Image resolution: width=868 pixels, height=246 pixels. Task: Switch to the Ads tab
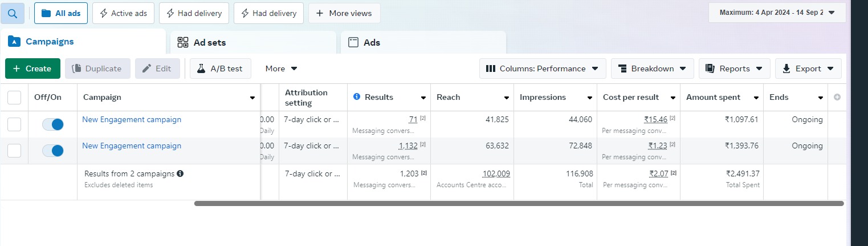click(423, 42)
